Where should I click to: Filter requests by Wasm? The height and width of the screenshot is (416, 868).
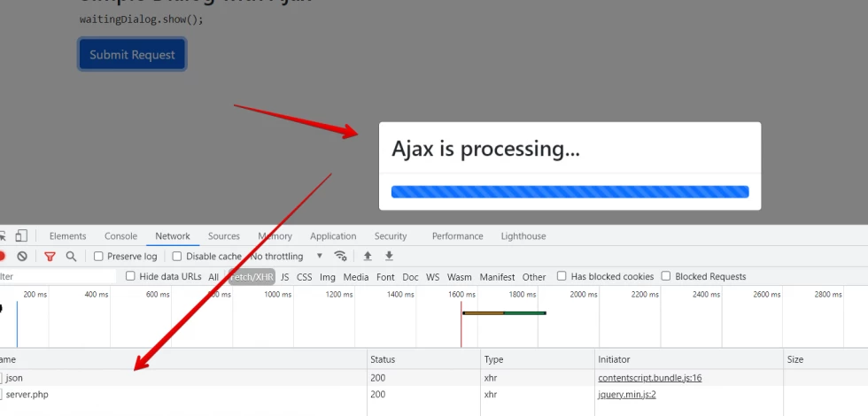460,276
